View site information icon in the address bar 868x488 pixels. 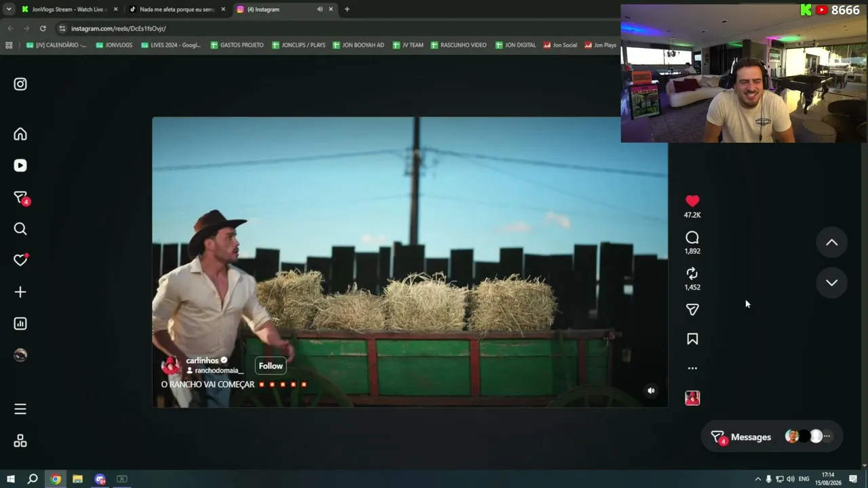click(x=62, y=28)
